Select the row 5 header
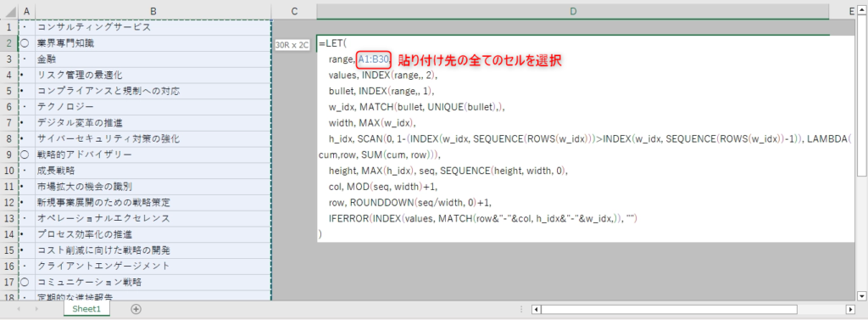The image size is (868, 320). pos(8,91)
